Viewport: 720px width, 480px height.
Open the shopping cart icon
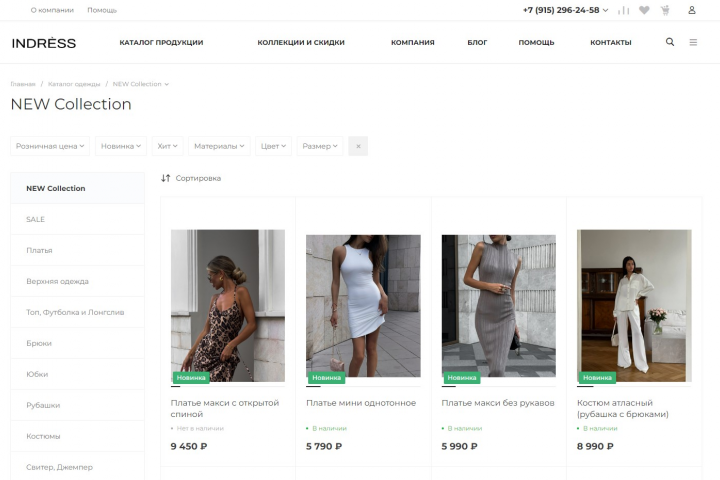coord(665,10)
